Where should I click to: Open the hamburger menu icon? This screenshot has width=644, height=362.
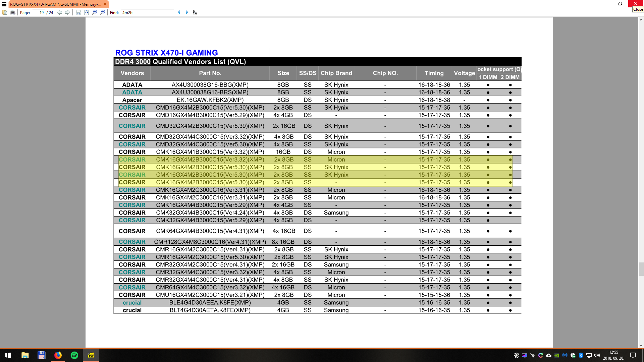(x=4, y=4)
